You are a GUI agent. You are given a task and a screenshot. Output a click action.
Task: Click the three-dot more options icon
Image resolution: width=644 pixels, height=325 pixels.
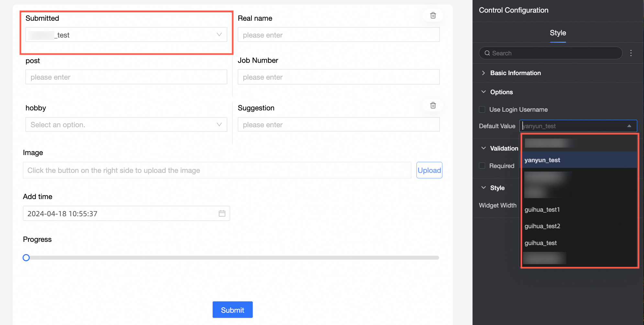point(631,53)
